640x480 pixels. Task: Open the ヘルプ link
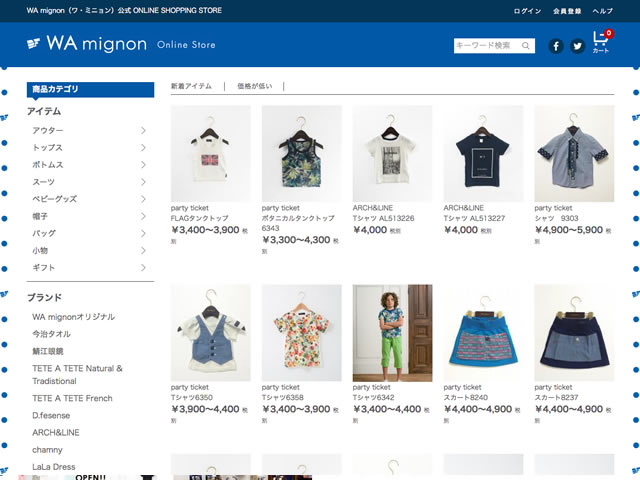602,11
